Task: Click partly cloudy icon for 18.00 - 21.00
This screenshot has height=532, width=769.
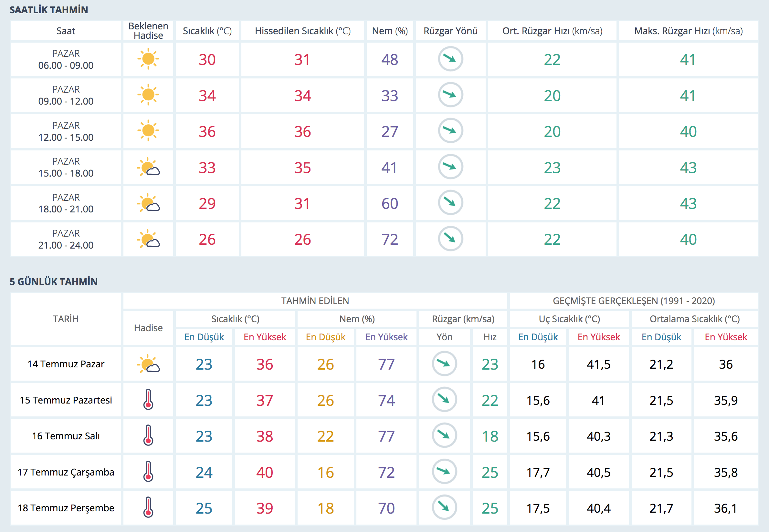Action: [148, 203]
